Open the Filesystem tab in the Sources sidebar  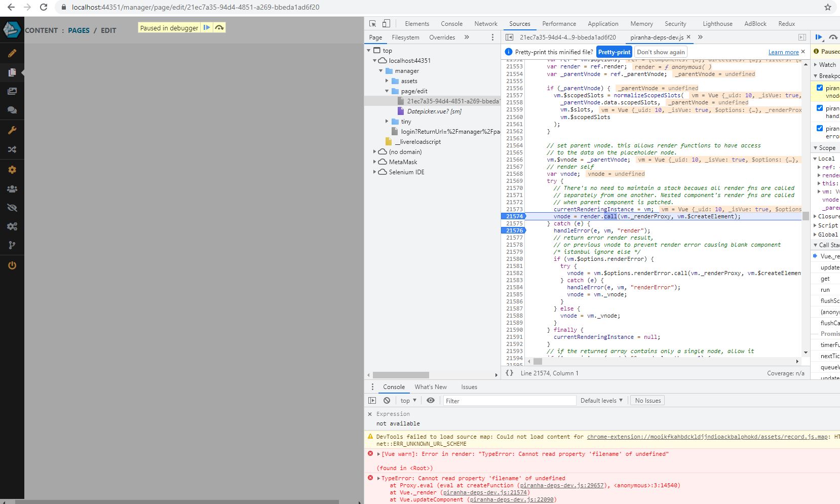coord(405,37)
